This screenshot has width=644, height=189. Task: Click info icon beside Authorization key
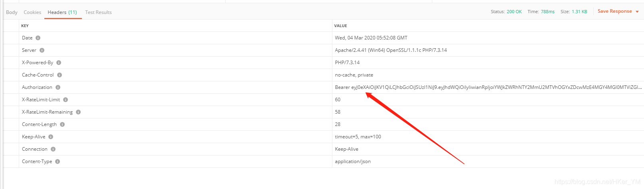58,87
